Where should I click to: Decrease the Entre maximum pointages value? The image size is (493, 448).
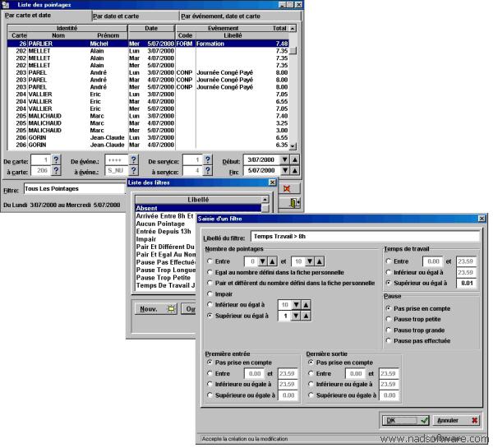click(x=310, y=261)
